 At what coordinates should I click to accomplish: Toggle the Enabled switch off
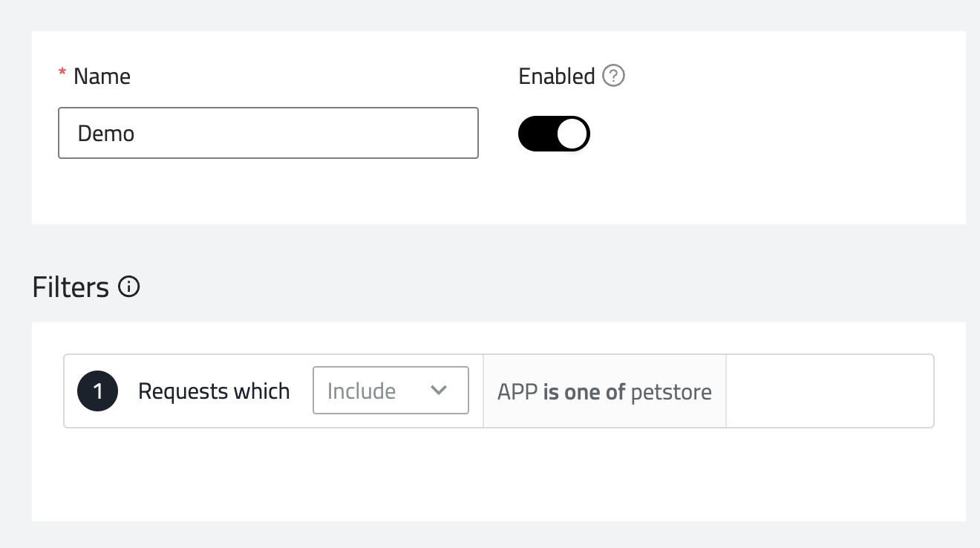click(x=554, y=134)
